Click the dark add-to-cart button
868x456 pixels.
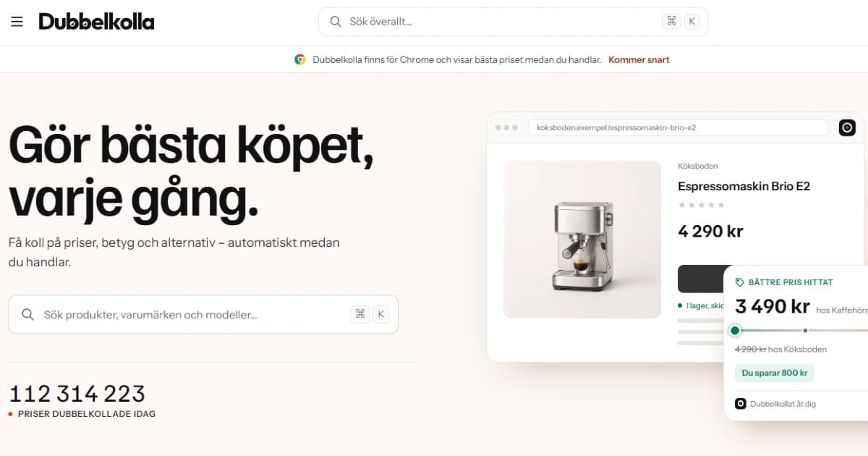coord(701,279)
